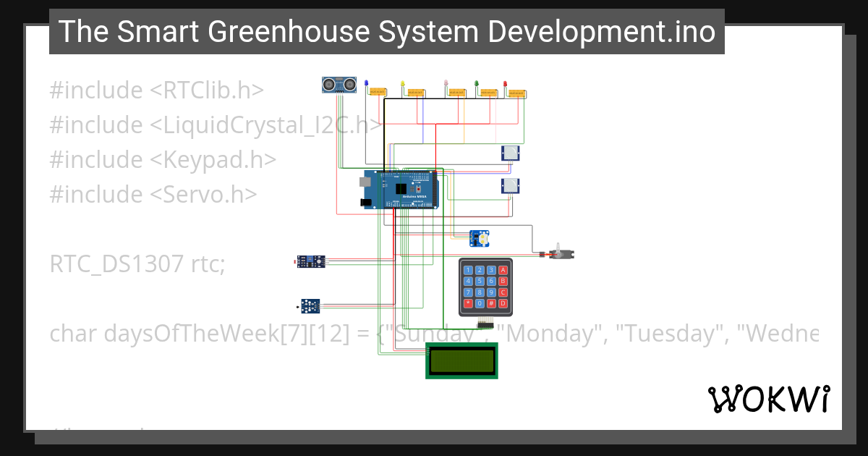
Task: Toggle the blue LED
Action: 367,82
